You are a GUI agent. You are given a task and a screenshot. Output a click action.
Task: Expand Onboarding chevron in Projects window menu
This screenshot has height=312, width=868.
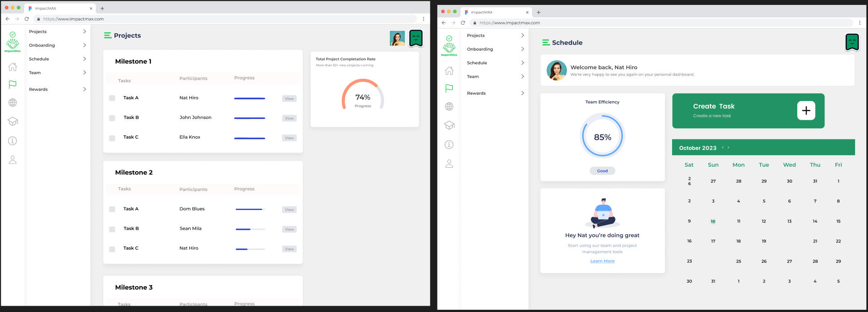(85, 45)
